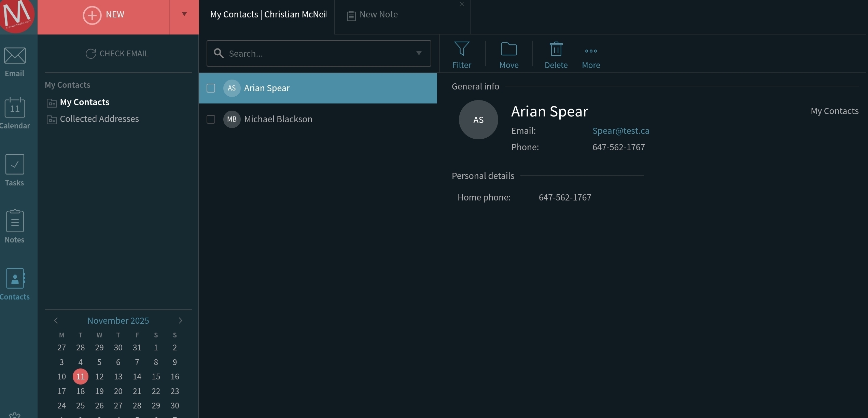
Task: Check the Michael Blackson contact checkbox
Action: coord(211,119)
